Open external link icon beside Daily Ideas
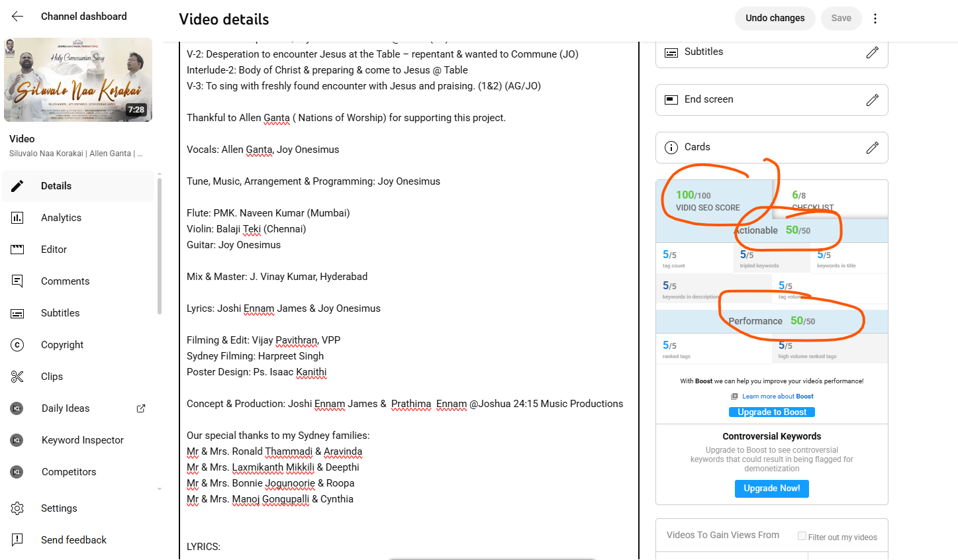This screenshot has height=560, width=958. point(141,408)
